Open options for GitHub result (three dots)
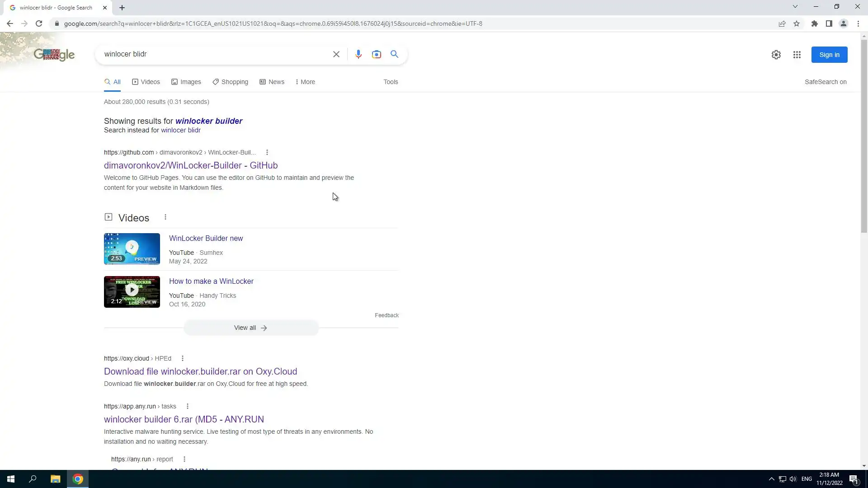Screen dimensions: 868x488 coord(267,152)
